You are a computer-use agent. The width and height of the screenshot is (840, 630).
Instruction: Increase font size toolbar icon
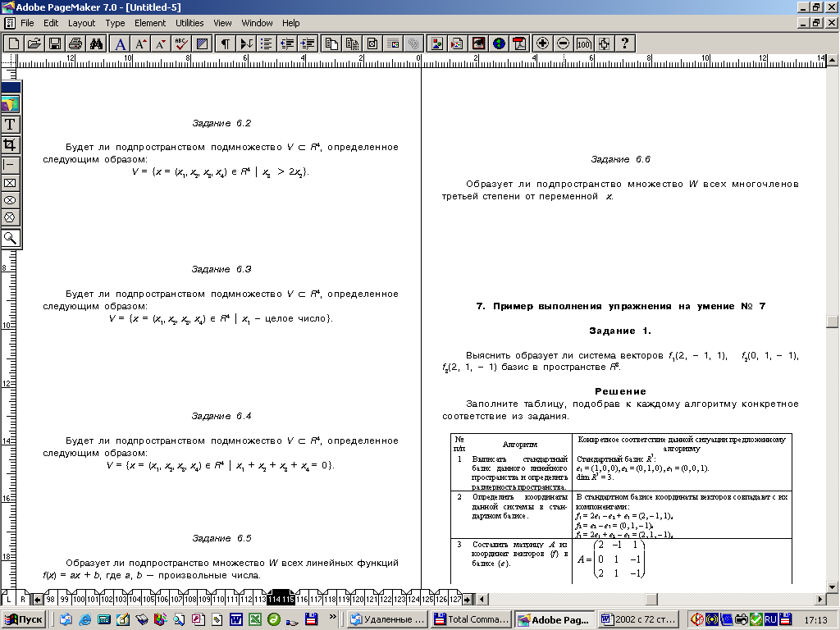(141, 43)
